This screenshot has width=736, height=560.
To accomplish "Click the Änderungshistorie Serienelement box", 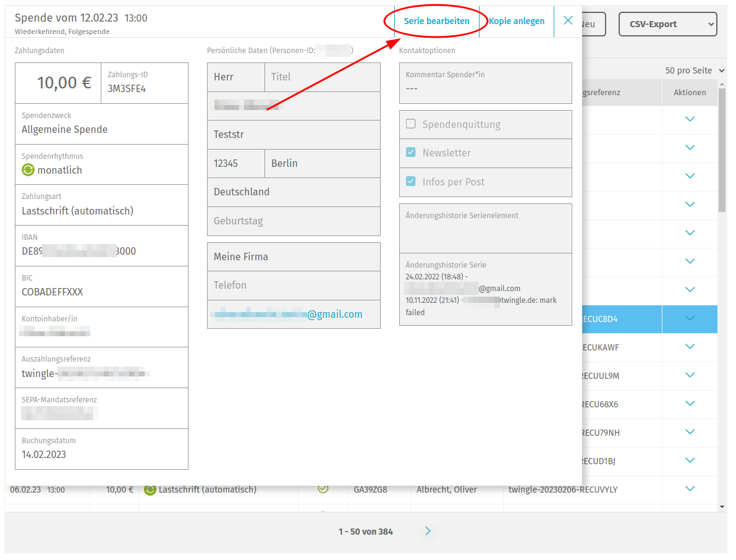I will pyautogui.click(x=485, y=229).
